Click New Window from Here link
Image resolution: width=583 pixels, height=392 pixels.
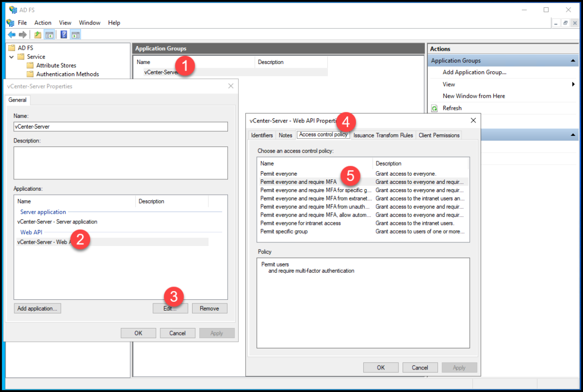coord(475,96)
